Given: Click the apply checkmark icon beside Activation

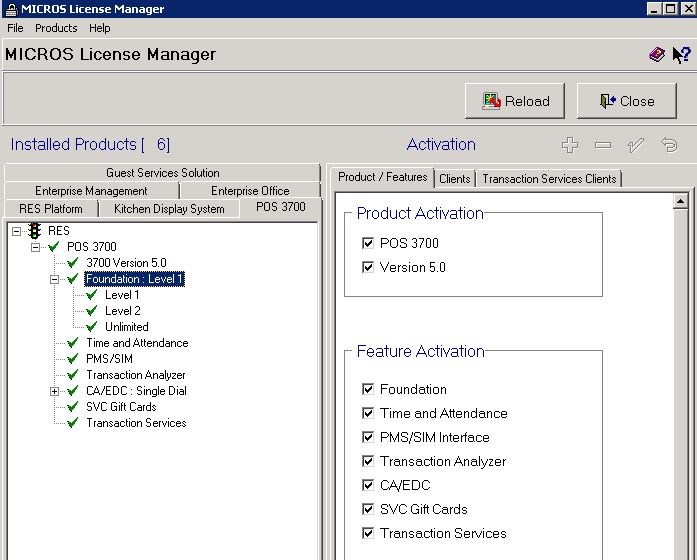Looking at the screenshot, I should point(636,145).
